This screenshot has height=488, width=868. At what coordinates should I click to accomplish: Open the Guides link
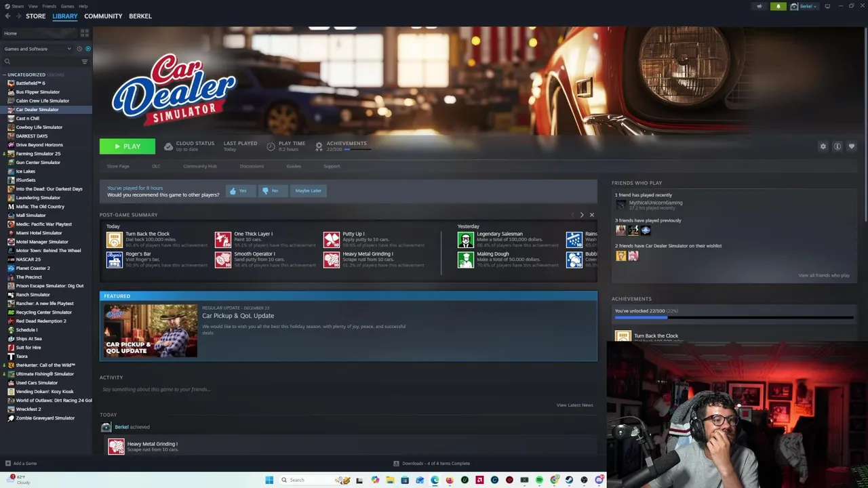point(294,166)
